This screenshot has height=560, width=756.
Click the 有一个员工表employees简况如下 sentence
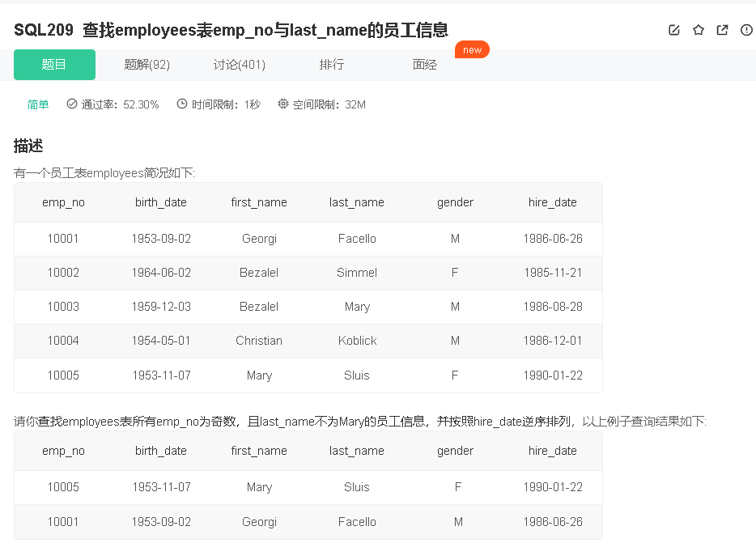pyautogui.click(x=104, y=173)
